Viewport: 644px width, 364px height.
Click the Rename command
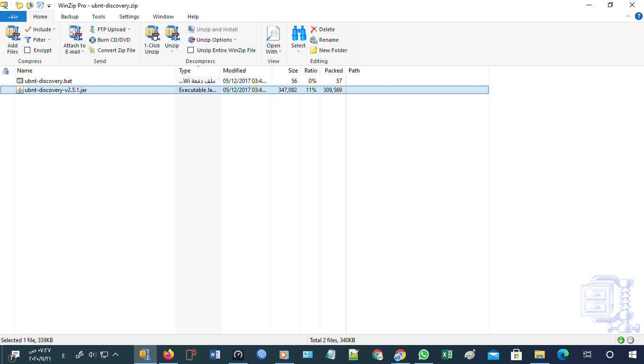(324, 40)
